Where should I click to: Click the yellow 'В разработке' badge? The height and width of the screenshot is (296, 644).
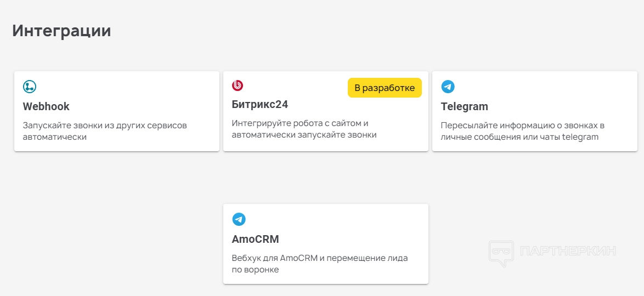pos(385,88)
